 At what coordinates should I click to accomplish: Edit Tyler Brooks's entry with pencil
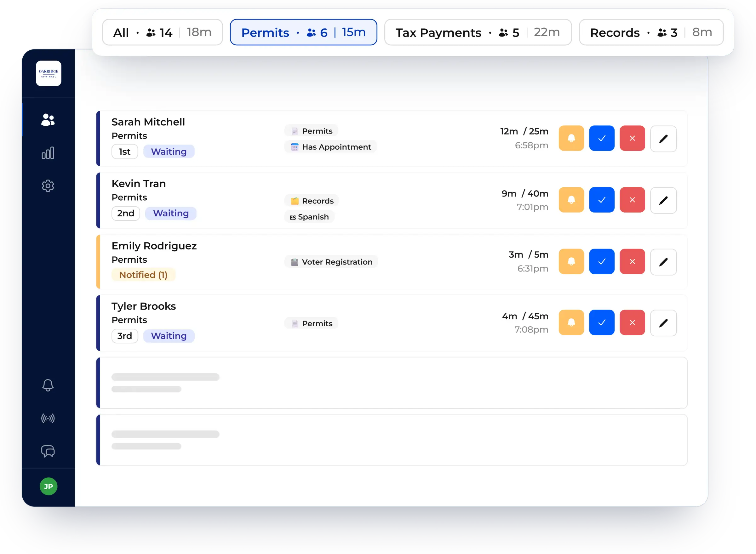pyautogui.click(x=663, y=323)
